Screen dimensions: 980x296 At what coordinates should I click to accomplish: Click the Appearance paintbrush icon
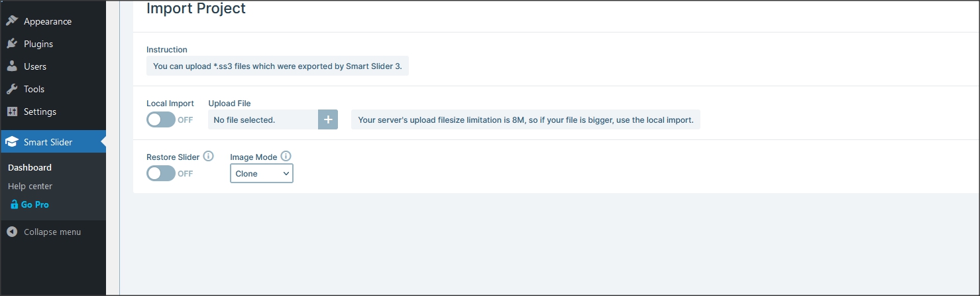tap(12, 21)
